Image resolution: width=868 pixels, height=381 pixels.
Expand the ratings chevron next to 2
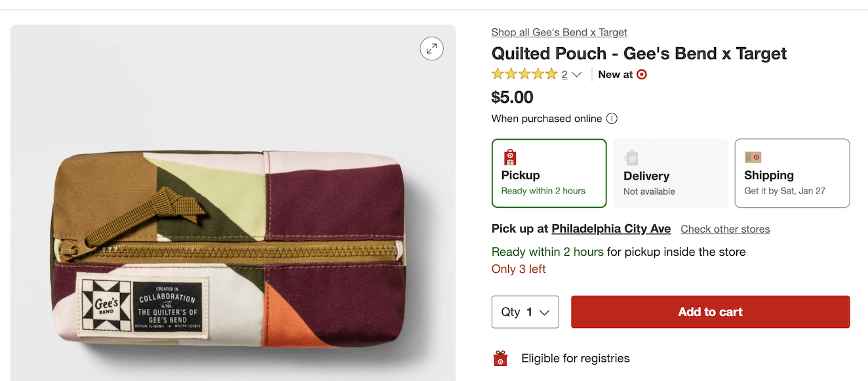click(x=577, y=75)
